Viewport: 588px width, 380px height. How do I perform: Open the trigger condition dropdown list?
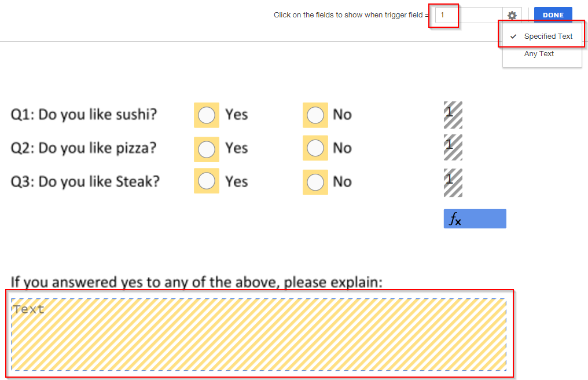[x=512, y=15]
